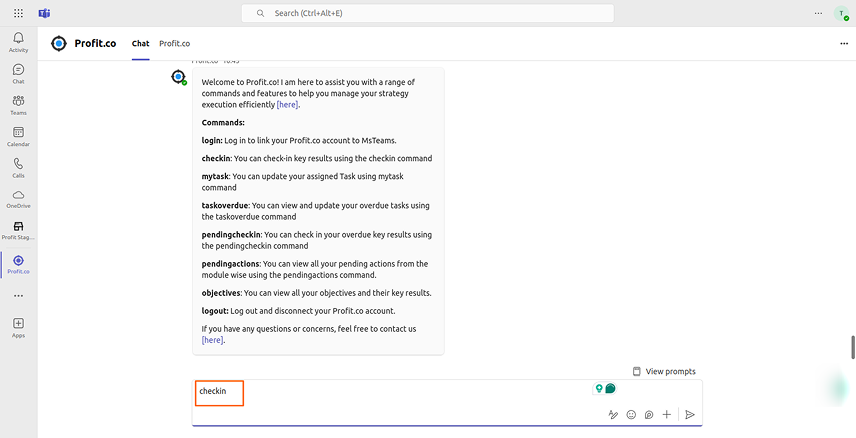The width and height of the screenshot is (856, 438).
Task: Click the Profit.co bot avatar by the message
Action: click(x=179, y=77)
